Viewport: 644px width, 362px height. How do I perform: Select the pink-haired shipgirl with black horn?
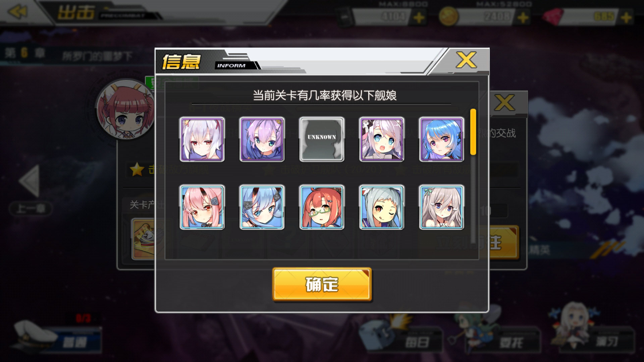pyautogui.click(x=202, y=207)
